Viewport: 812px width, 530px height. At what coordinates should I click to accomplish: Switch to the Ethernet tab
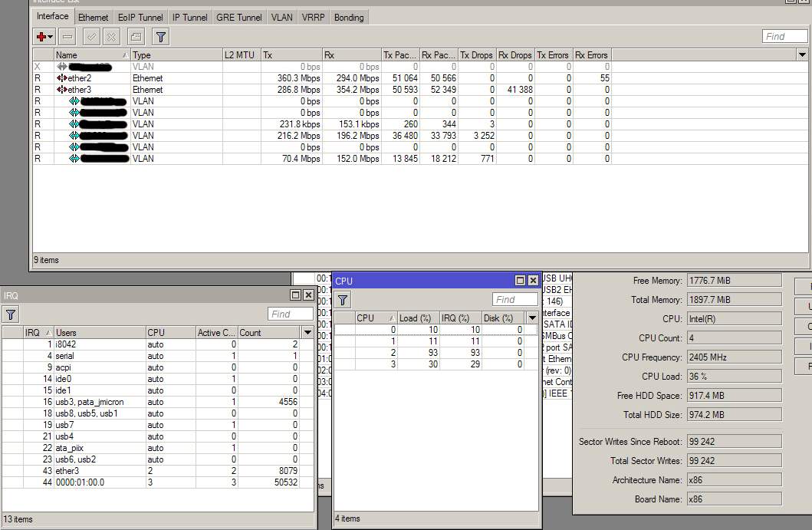coord(93,17)
